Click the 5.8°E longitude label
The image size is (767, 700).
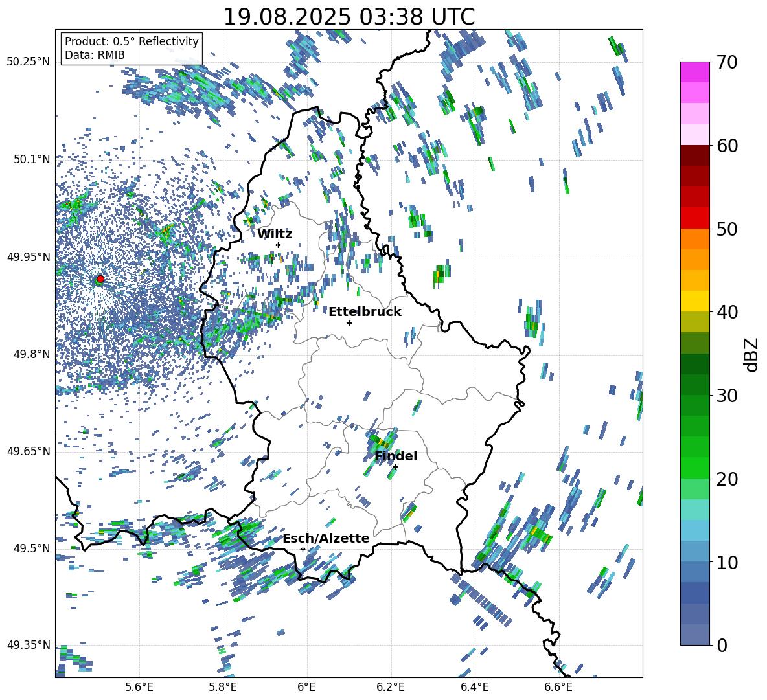[223, 687]
